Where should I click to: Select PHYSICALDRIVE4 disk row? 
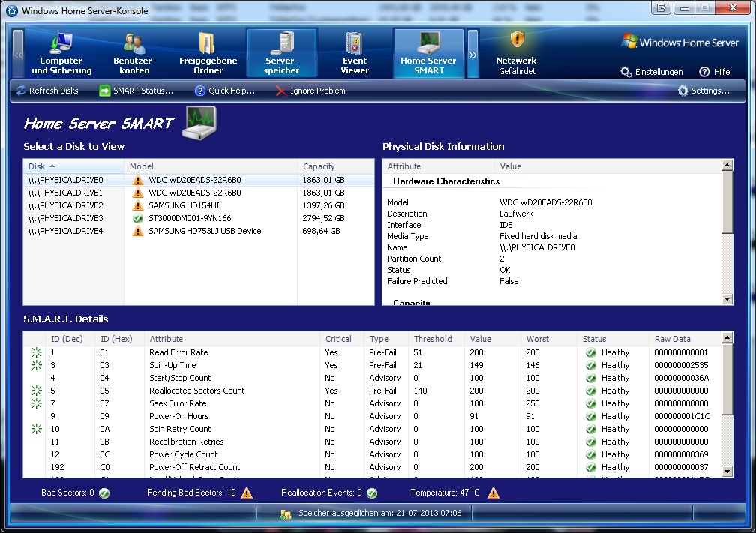199,231
